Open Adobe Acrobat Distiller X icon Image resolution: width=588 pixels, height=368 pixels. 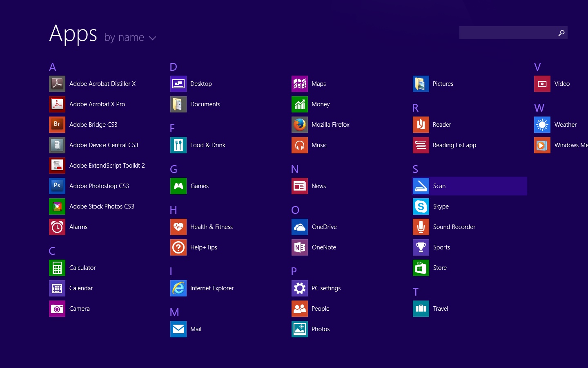57,84
